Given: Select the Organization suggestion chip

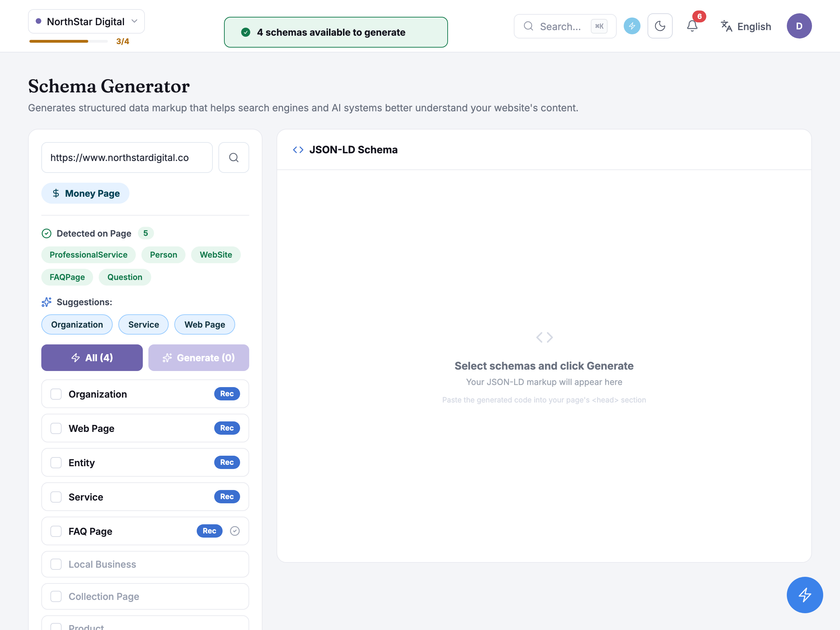Looking at the screenshot, I should (77, 325).
